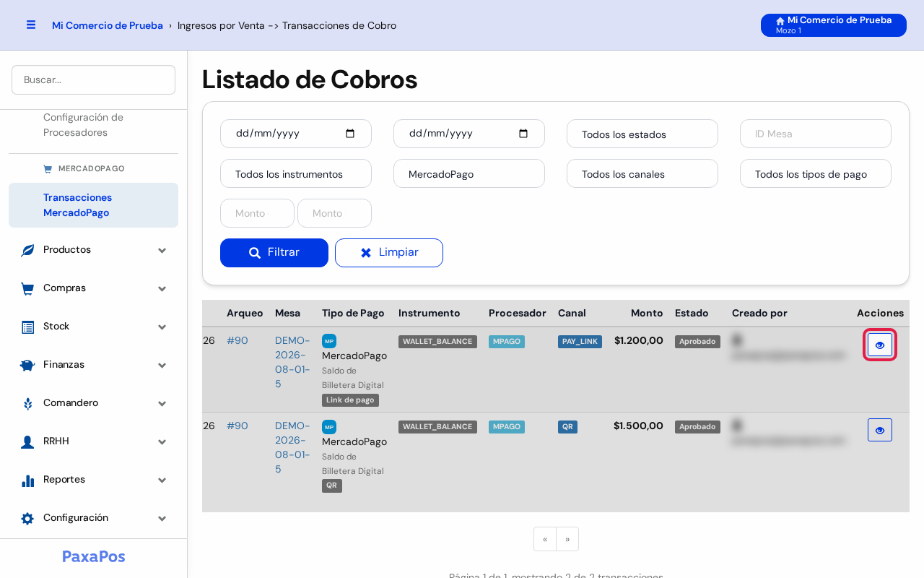Expand the Productos menu chevron
Screen dimensions: 924x578
tap(162, 250)
